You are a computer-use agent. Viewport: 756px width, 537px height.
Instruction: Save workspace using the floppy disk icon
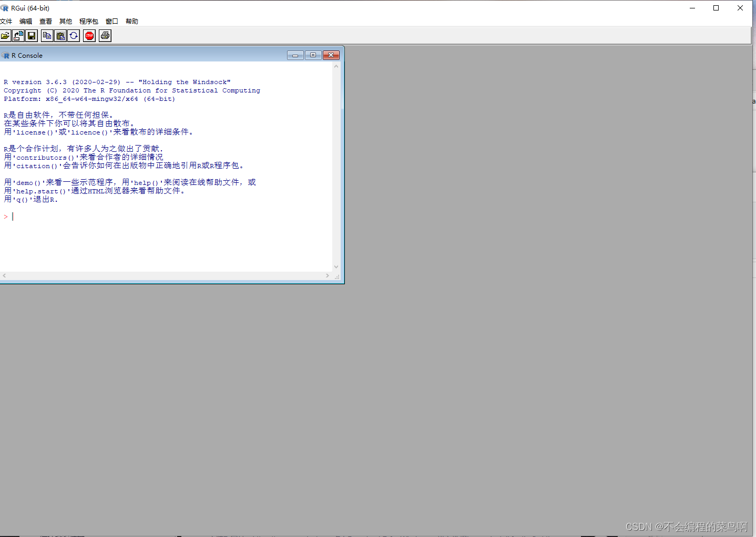[x=32, y=36]
